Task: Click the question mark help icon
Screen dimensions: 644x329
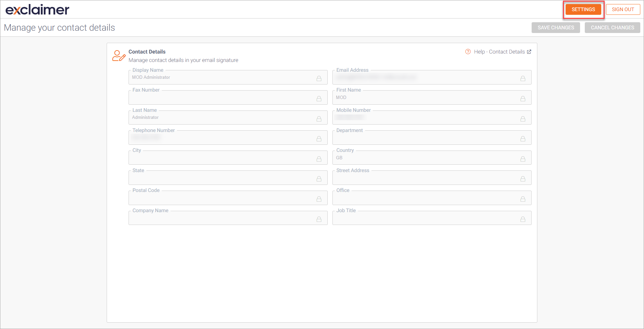Action: tap(468, 52)
